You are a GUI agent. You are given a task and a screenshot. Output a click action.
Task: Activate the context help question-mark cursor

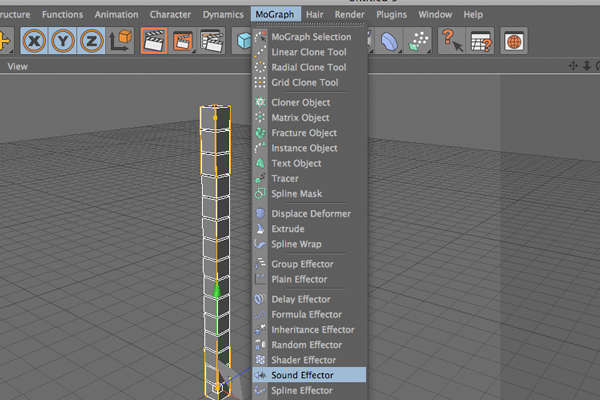click(x=452, y=41)
